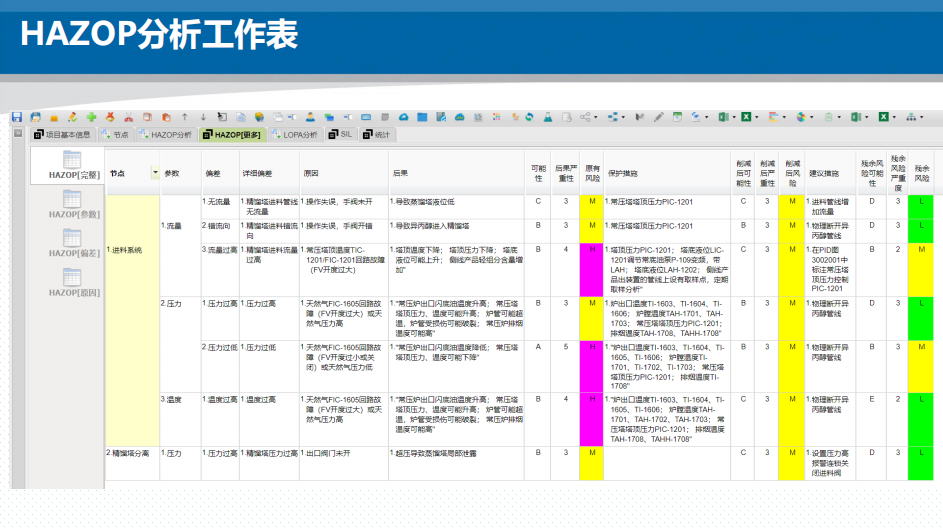This screenshot has width=943, height=530.
Task: Select the 1.进料系统 node cell
Action: pyautogui.click(x=132, y=250)
